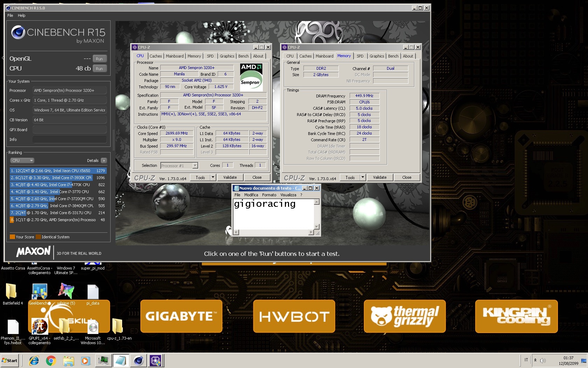The image size is (588, 368).
Task: Open Notepad Formato menu
Action: 269,195
